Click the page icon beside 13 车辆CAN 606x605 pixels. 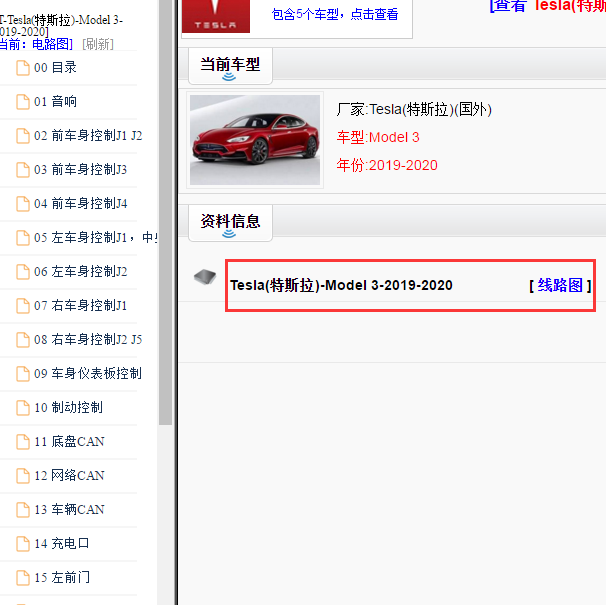23,510
